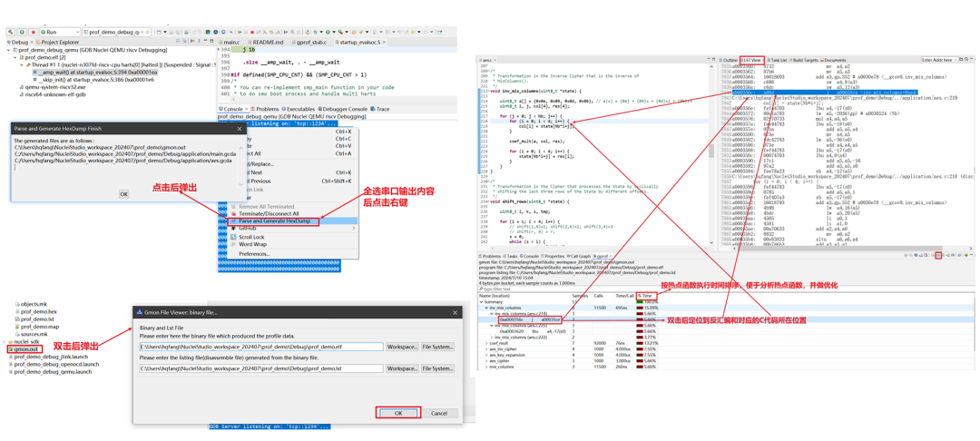The width and height of the screenshot is (980, 441).
Task: Open the README.md editor tab
Action: point(264,42)
